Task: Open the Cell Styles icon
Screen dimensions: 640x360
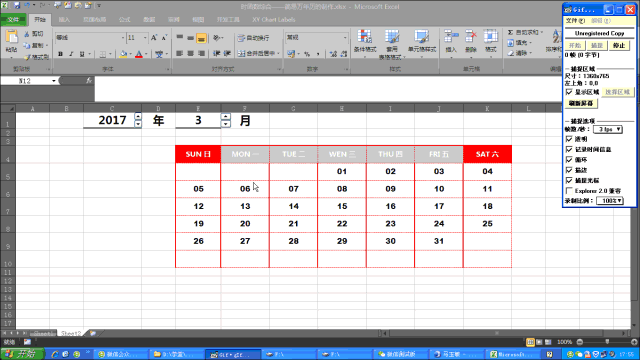Action: tap(421, 37)
